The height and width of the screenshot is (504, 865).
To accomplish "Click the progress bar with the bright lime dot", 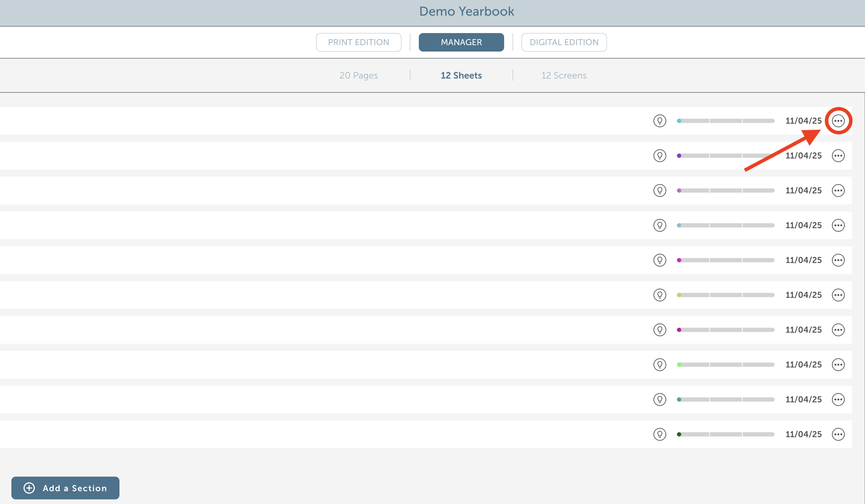I will click(726, 365).
